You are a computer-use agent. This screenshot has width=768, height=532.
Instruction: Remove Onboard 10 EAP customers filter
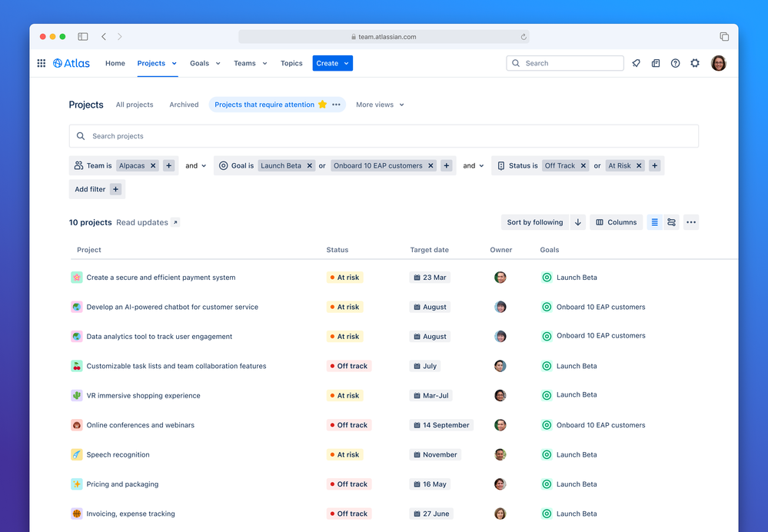tap(431, 165)
